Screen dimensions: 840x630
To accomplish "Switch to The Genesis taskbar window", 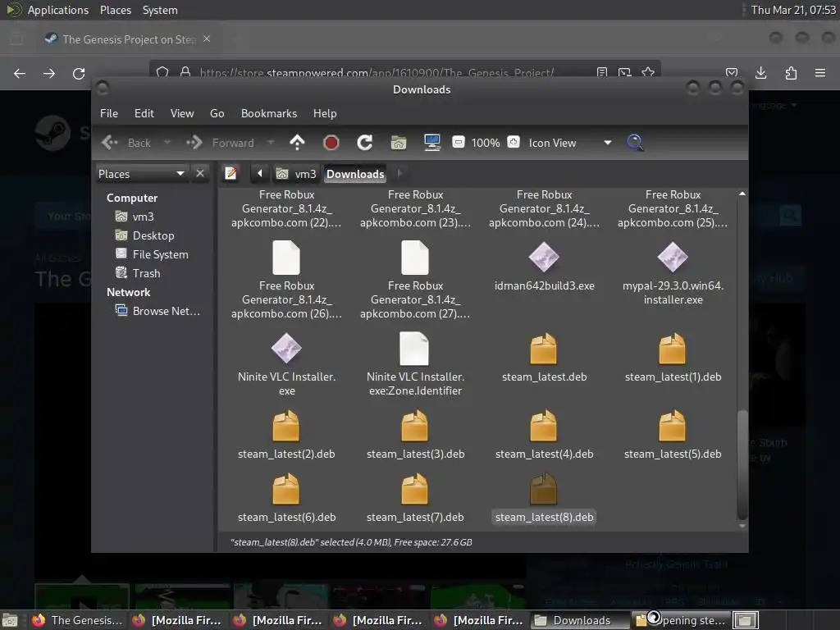I will click(x=77, y=620).
